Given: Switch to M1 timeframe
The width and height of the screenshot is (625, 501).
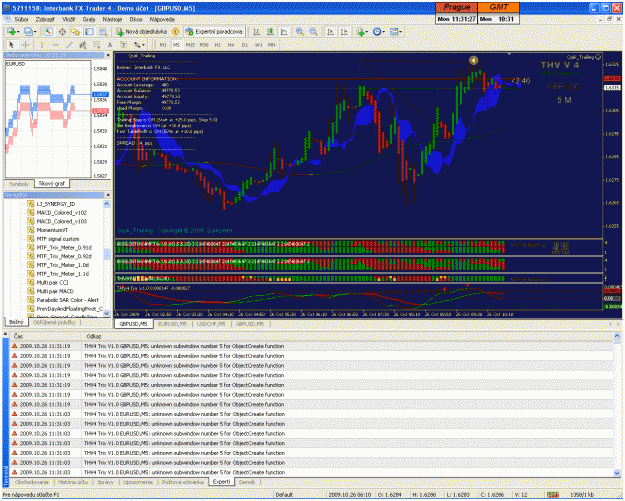Looking at the screenshot, I should 163,45.
